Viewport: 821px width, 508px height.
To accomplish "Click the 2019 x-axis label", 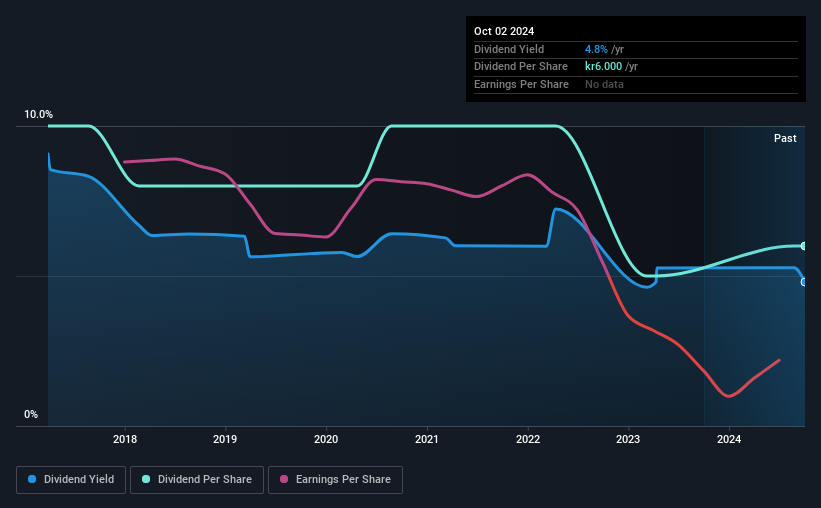I will click(x=225, y=439).
